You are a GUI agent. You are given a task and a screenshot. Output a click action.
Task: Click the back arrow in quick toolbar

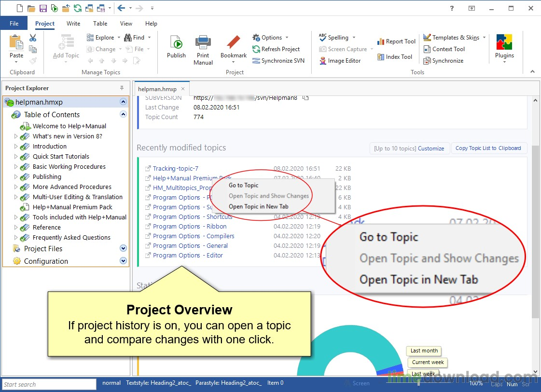[x=121, y=8]
